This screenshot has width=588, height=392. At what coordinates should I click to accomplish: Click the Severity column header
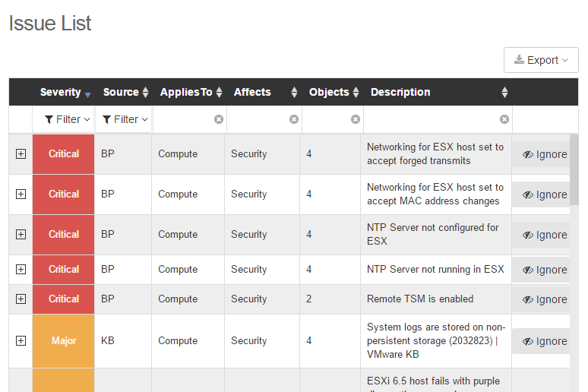61,92
